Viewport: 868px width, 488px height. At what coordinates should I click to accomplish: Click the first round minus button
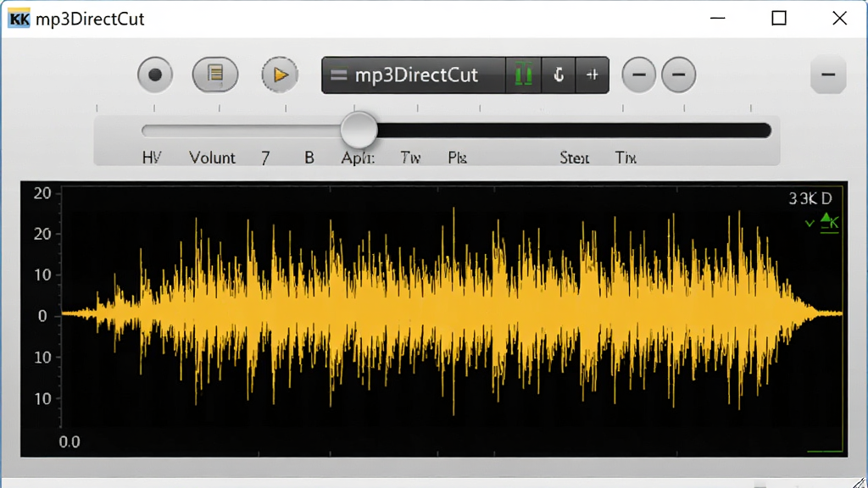pyautogui.click(x=639, y=75)
